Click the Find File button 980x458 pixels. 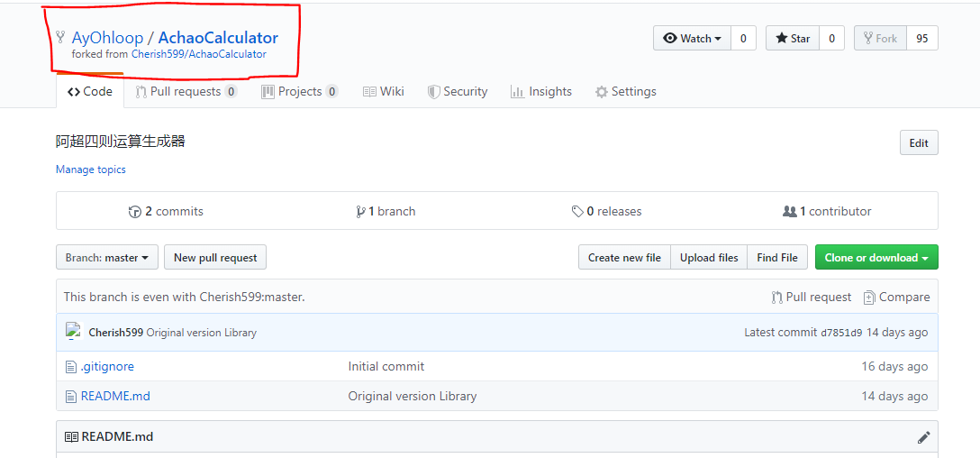(776, 257)
